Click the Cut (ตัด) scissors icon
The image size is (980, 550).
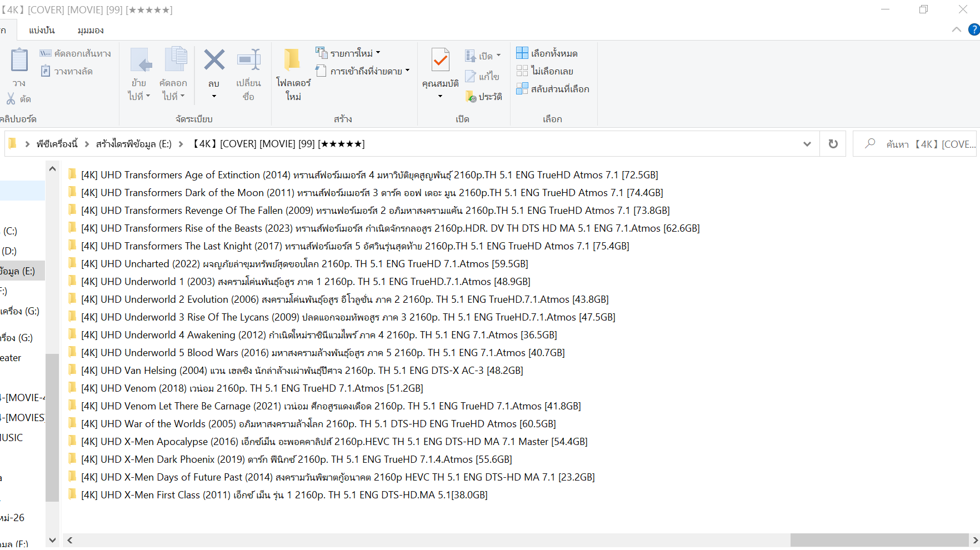(x=11, y=99)
